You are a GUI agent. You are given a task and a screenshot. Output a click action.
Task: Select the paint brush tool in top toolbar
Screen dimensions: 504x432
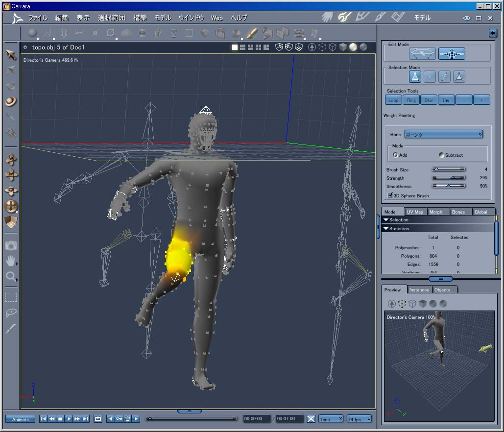point(252,33)
